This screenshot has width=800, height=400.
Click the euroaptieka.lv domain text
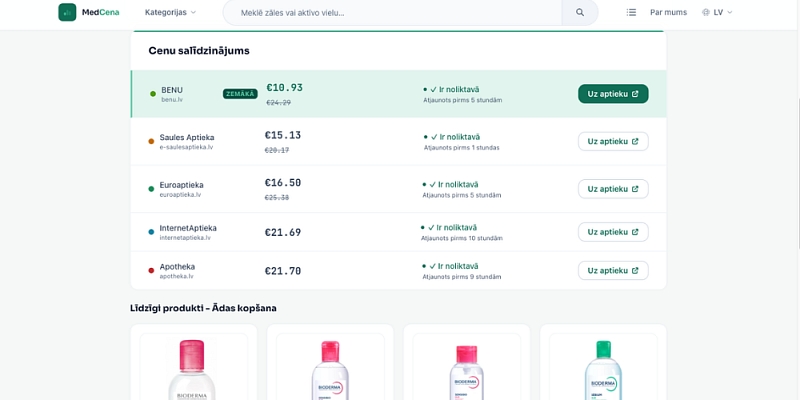[180, 194]
